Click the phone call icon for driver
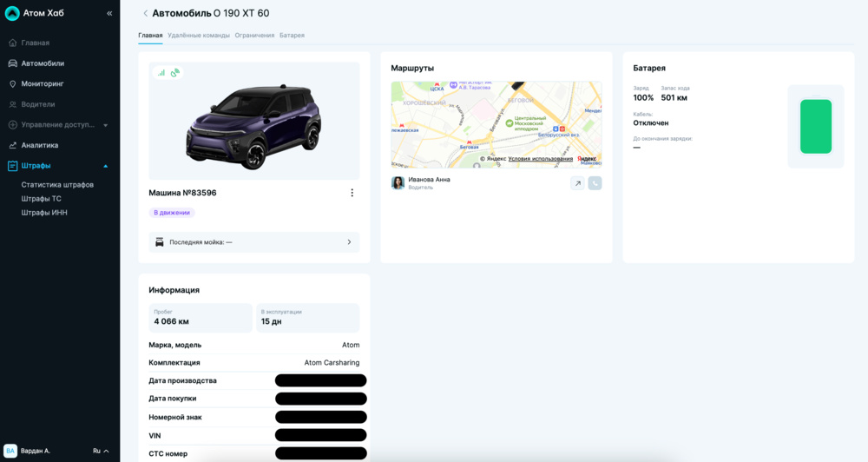This screenshot has width=868, height=462. coord(595,183)
